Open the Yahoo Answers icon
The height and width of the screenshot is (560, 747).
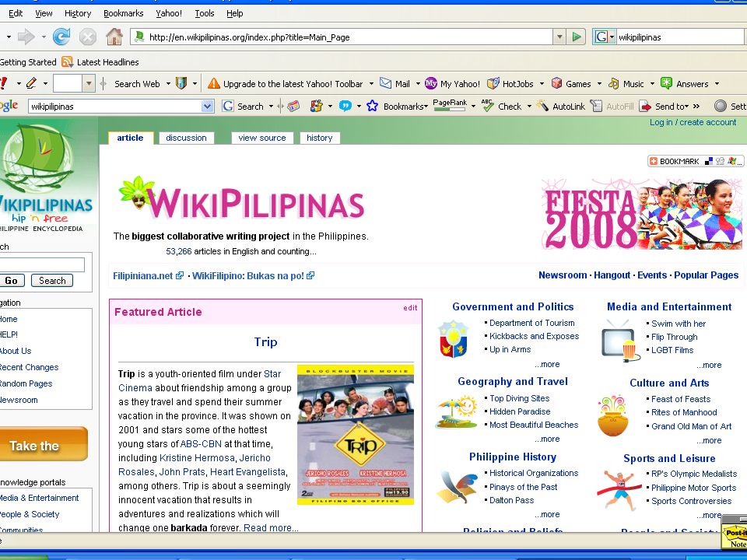(x=666, y=83)
